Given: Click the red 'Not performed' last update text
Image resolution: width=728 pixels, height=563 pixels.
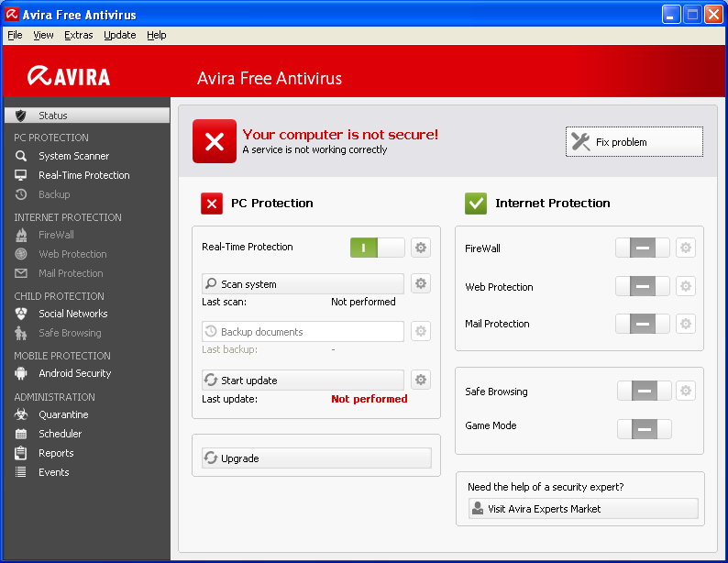Looking at the screenshot, I should click(x=370, y=399).
